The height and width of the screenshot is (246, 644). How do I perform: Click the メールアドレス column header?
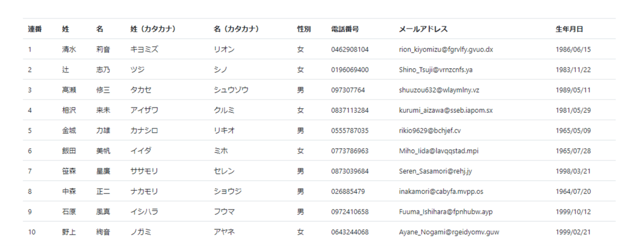(x=423, y=29)
